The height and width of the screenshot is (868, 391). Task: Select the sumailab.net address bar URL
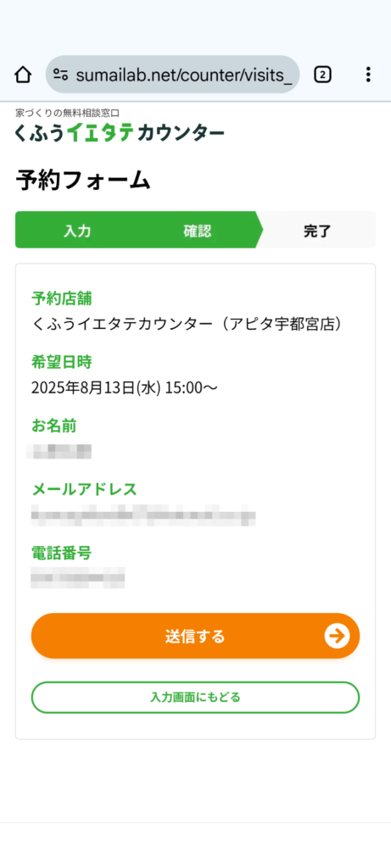click(184, 75)
